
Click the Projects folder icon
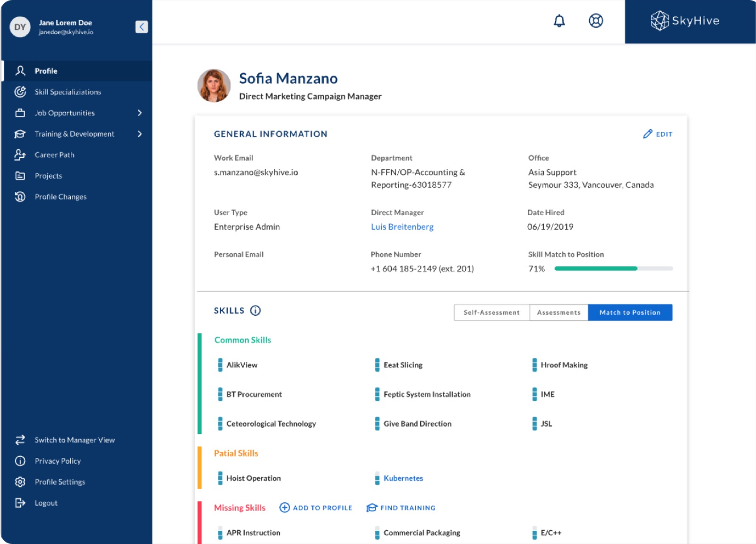click(20, 176)
